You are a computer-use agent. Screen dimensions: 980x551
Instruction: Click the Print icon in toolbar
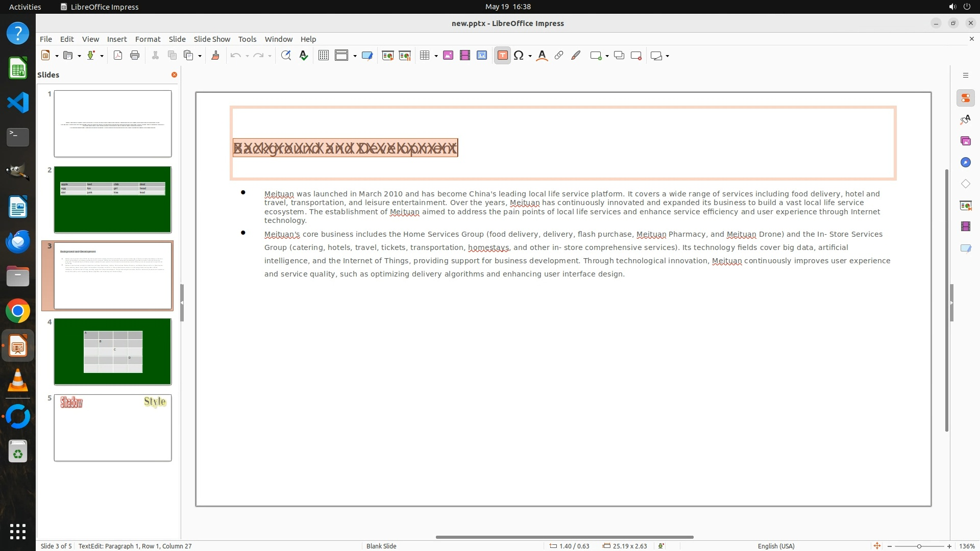pyautogui.click(x=135, y=56)
